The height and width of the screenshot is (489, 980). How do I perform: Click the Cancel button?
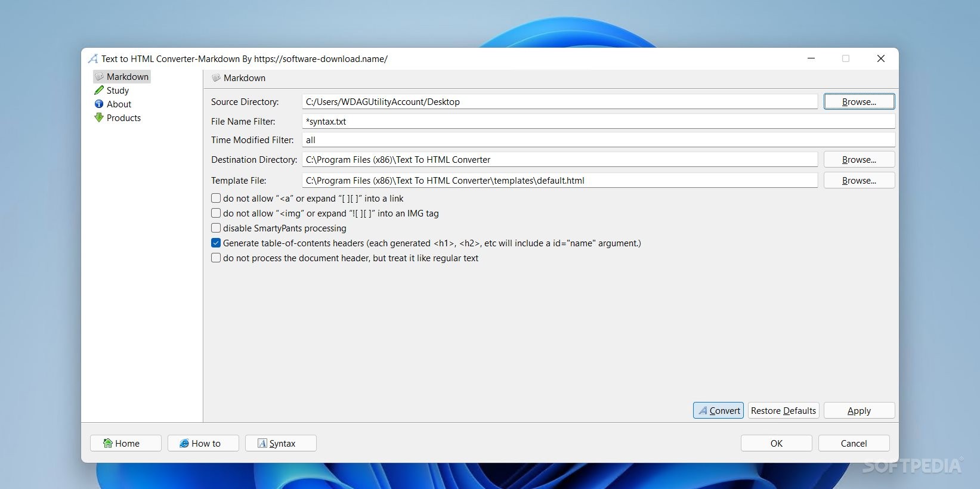click(x=854, y=443)
